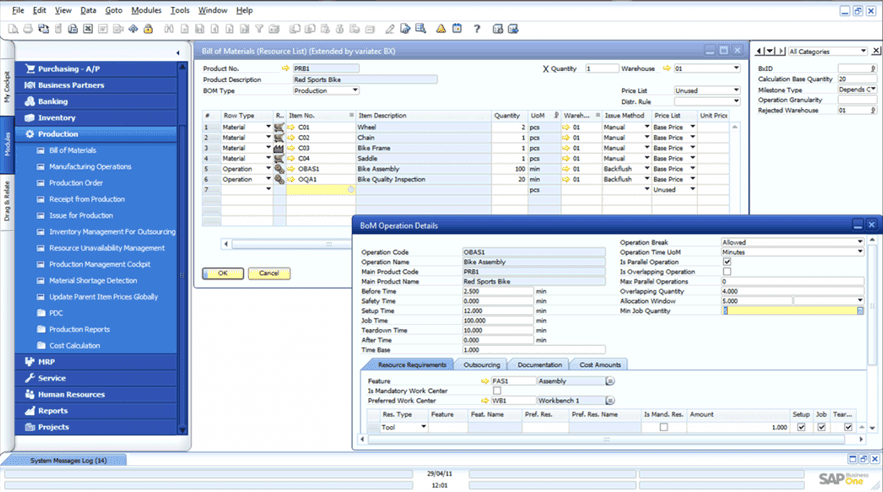Click the cart icon in Wheel row
The image size is (883, 492).
[x=279, y=127]
